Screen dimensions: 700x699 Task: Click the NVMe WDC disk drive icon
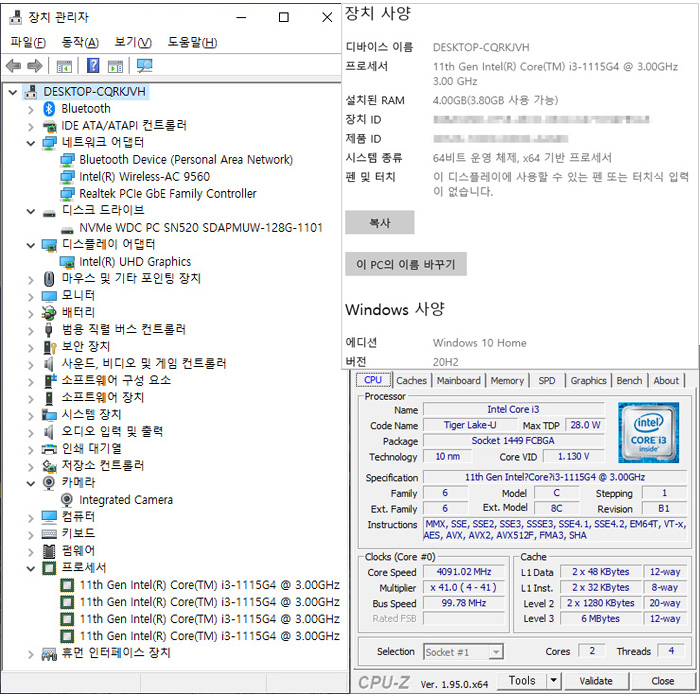pyautogui.click(x=67, y=230)
